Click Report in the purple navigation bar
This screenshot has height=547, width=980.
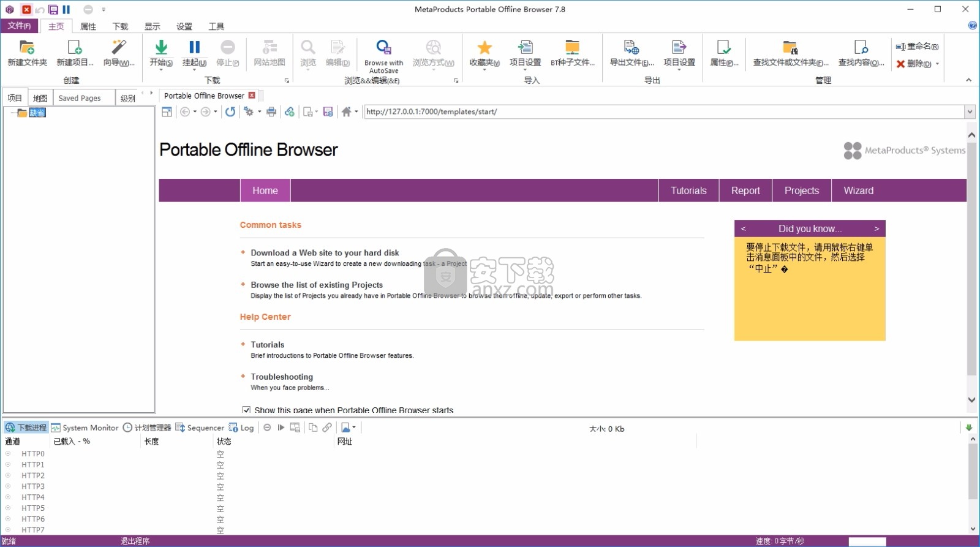[x=745, y=191]
